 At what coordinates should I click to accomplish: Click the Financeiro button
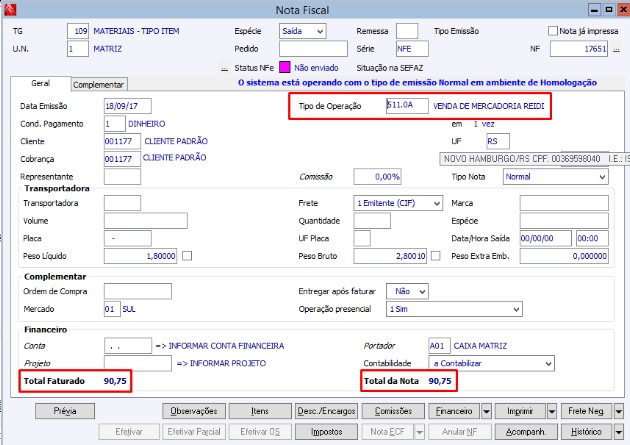click(x=454, y=411)
